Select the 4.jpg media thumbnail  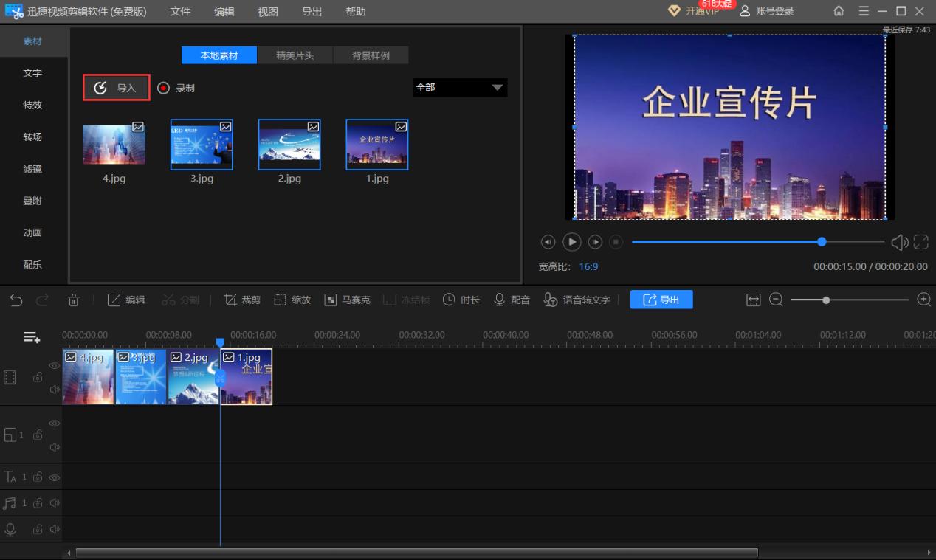tap(114, 145)
